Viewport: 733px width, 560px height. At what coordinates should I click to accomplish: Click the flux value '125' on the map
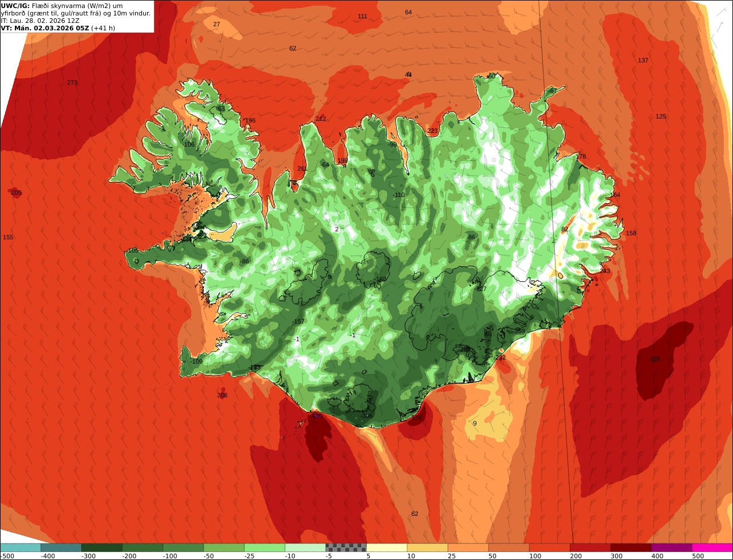click(661, 116)
